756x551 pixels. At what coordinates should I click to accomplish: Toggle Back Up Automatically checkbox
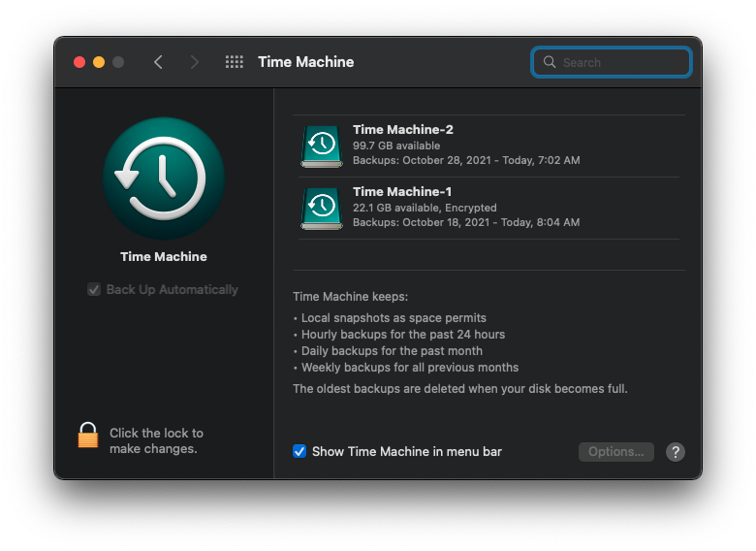point(94,289)
